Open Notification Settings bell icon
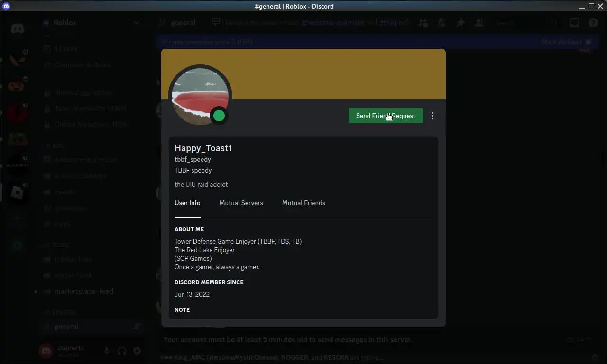This screenshot has width=607, height=364. point(442,22)
